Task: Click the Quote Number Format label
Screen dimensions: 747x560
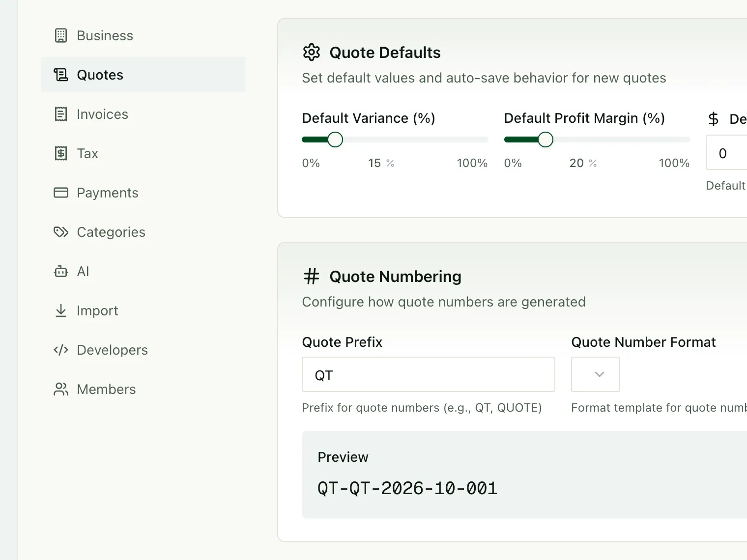Action: [x=643, y=342]
